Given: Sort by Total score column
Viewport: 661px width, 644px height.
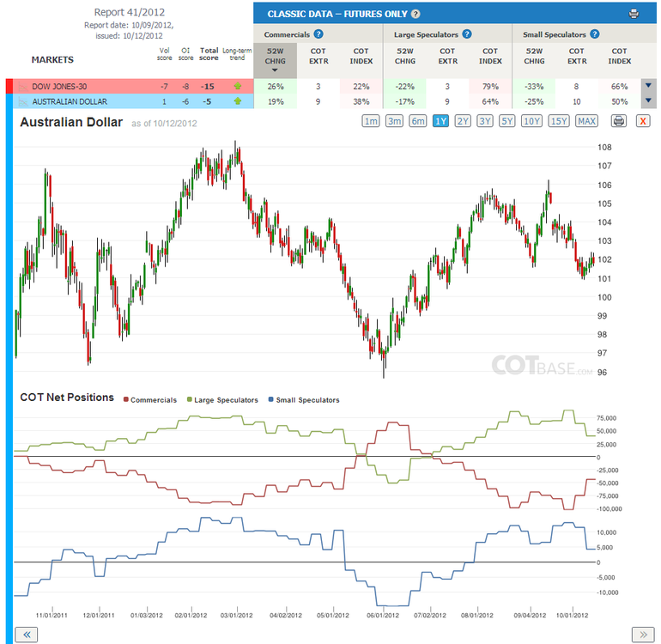Looking at the screenshot, I should tap(209, 54).
